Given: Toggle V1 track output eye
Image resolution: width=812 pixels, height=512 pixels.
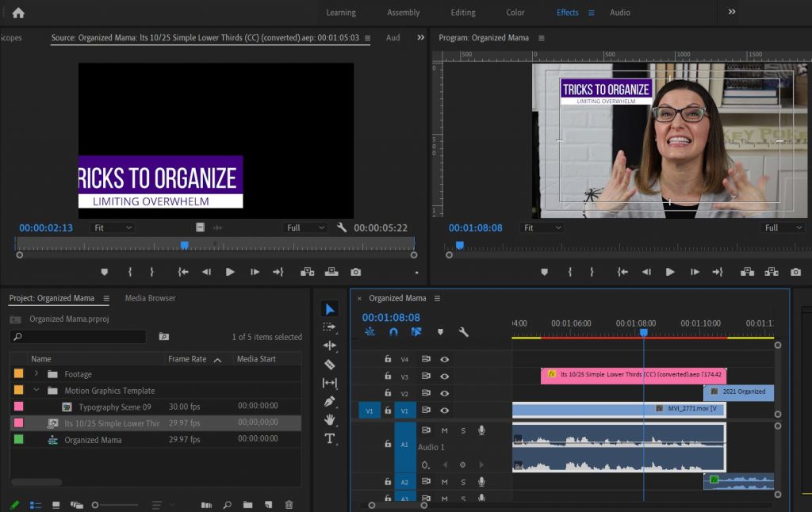Looking at the screenshot, I should [444, 411].
